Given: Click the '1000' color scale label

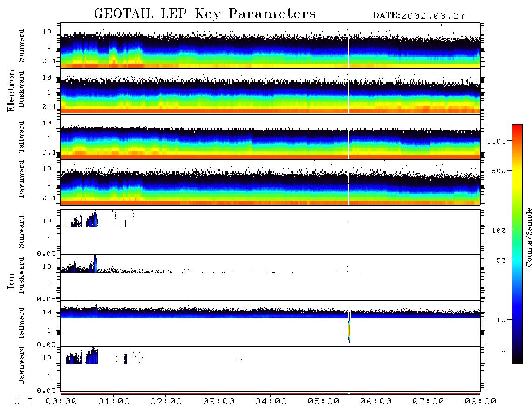Looking at the screenshot, I should coord(497,141).
